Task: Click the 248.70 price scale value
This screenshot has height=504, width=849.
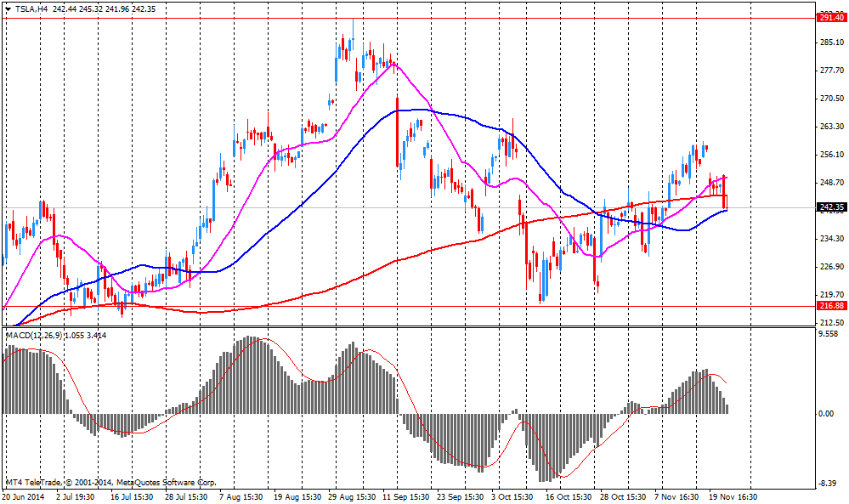Action: [832, 183]
